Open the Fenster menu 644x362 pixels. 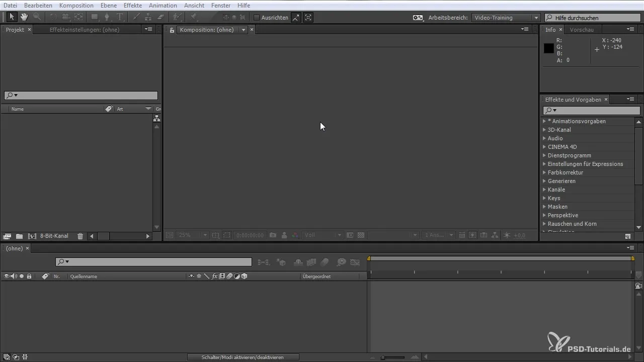click(221, 6)
